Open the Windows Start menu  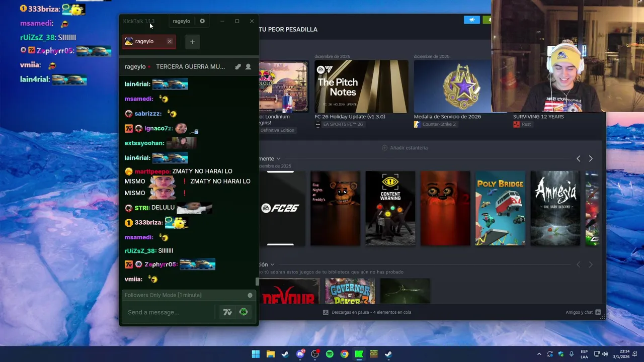click(256, 354)
